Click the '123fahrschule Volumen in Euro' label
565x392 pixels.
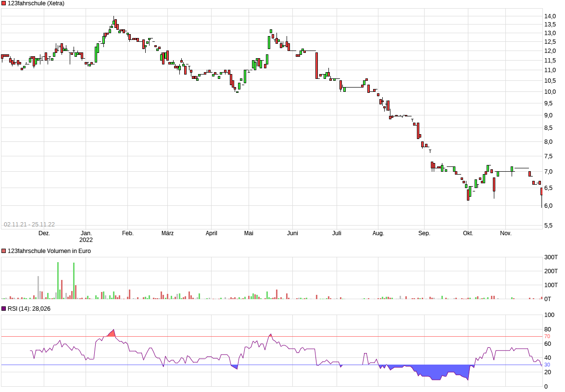(49, 251)
